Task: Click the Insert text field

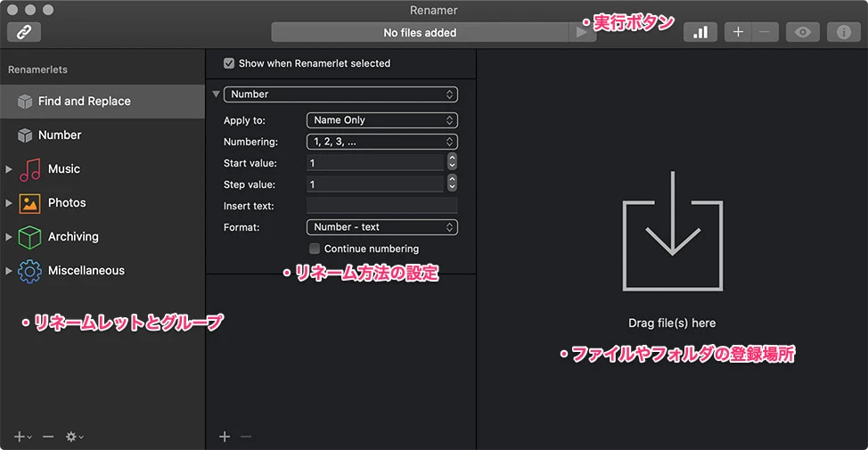Action: pyautogui.click(x=381, y=206)
